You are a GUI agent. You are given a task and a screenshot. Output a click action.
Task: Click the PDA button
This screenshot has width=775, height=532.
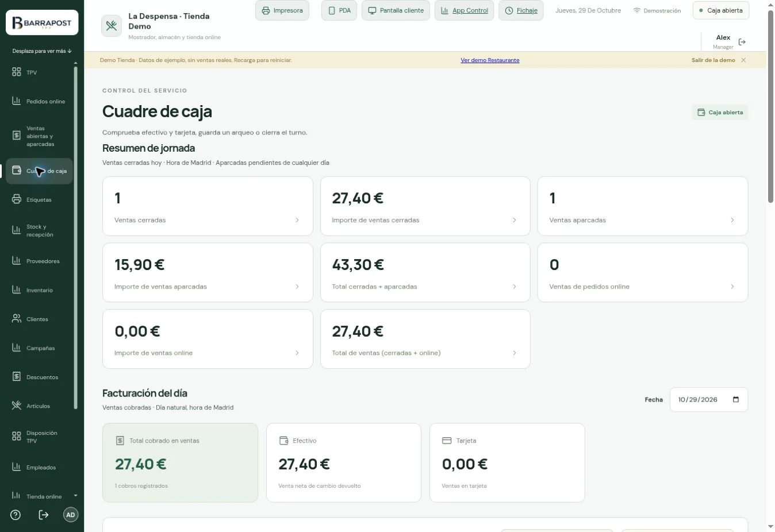coord(339,10)
